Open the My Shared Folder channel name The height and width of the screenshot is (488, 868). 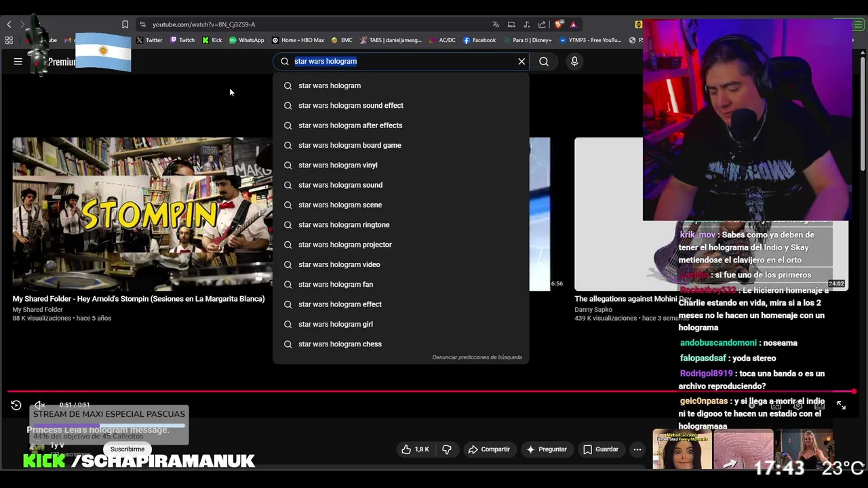pos(37,310)
